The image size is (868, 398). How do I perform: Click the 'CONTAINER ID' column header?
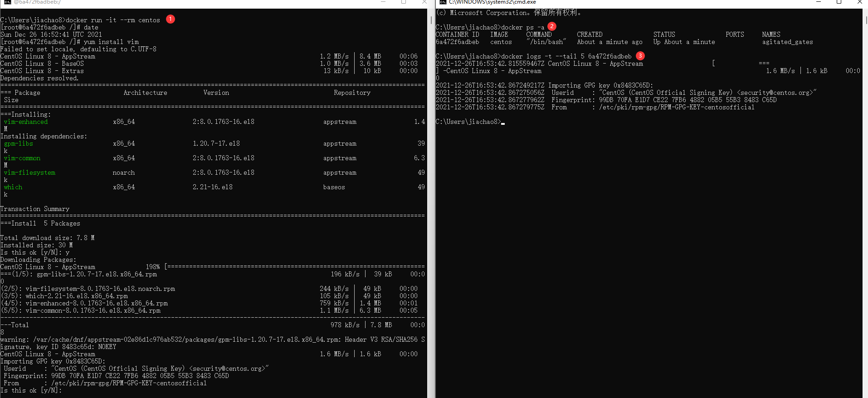point(458,34)
